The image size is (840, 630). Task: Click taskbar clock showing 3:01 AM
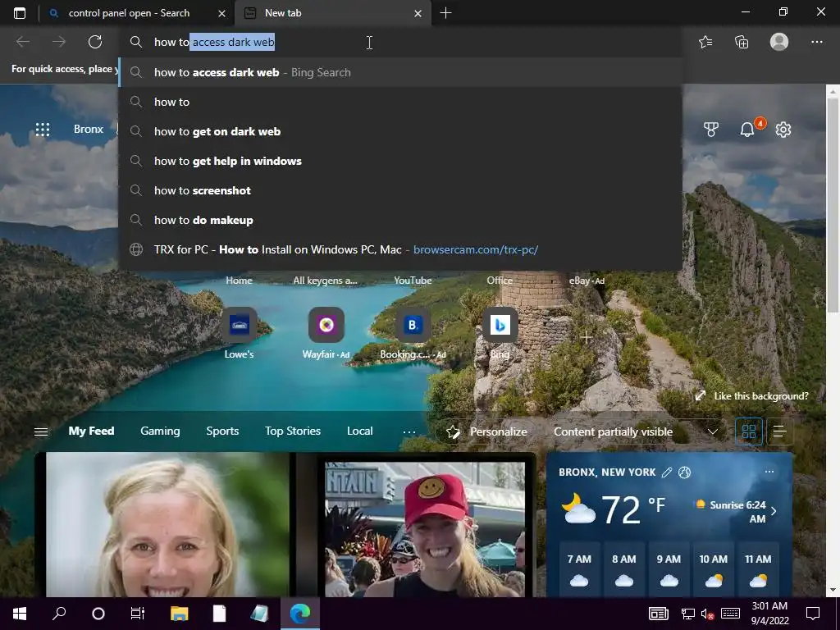769,614
